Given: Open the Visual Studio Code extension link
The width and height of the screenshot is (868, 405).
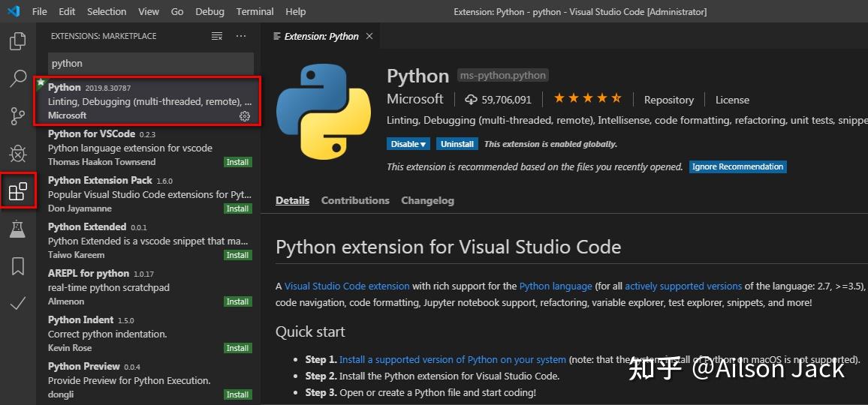Looking at the screenshot, I should (x=347, y=286).
